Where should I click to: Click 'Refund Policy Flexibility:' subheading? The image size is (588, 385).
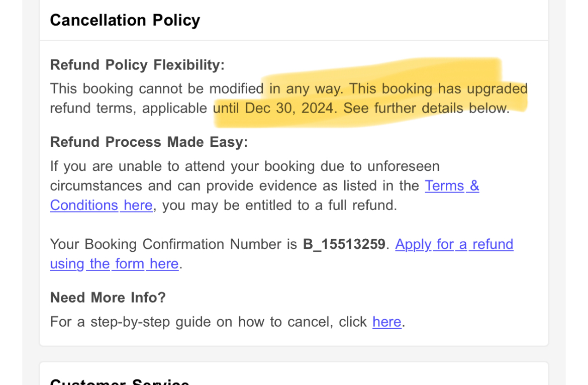point(137,65)
